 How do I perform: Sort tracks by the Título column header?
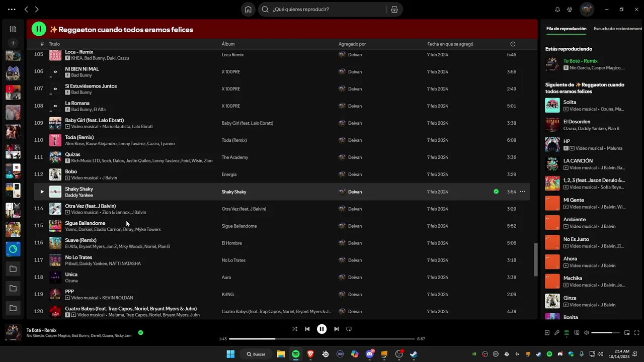pos(54,44)
